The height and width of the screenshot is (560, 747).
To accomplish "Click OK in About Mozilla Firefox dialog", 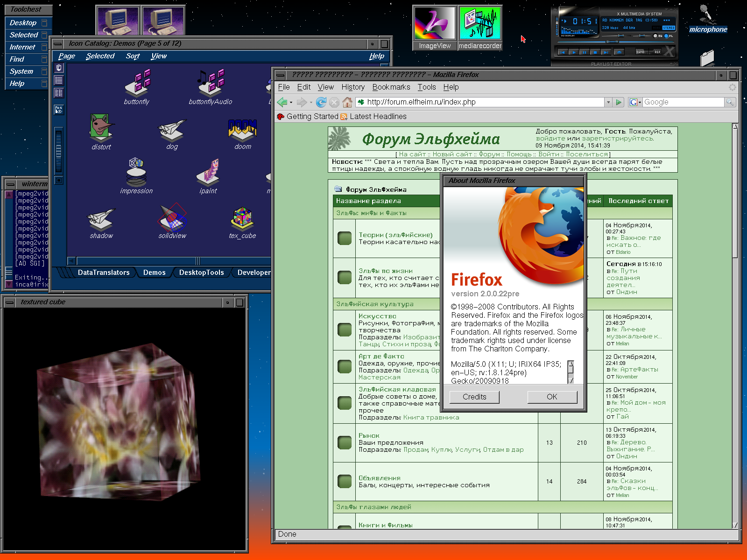I will 552,397.
